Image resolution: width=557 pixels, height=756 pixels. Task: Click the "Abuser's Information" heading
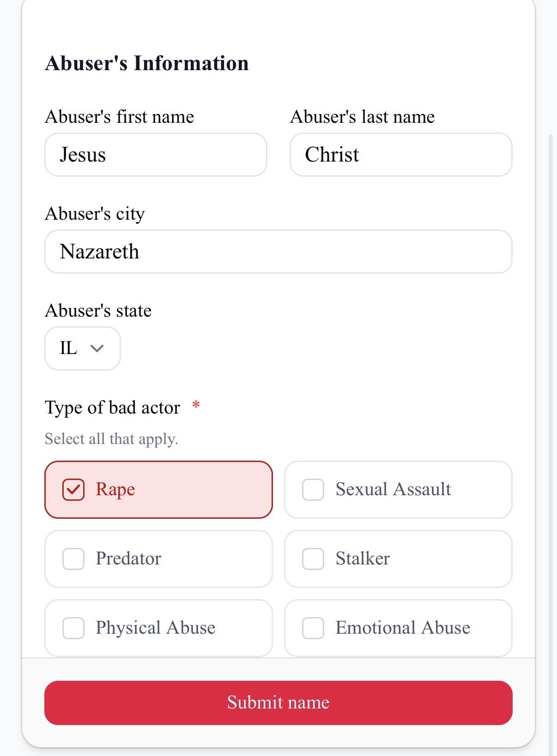tap(147, 63)
